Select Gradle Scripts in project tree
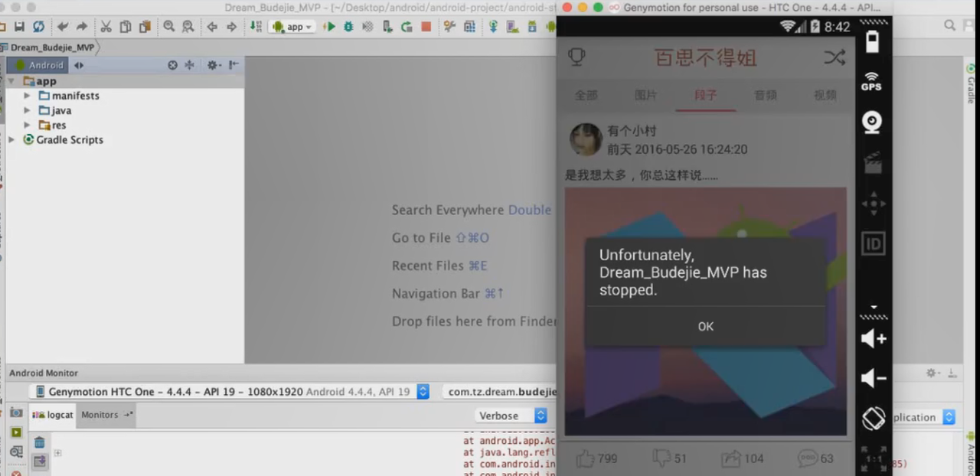 (64, 139)
